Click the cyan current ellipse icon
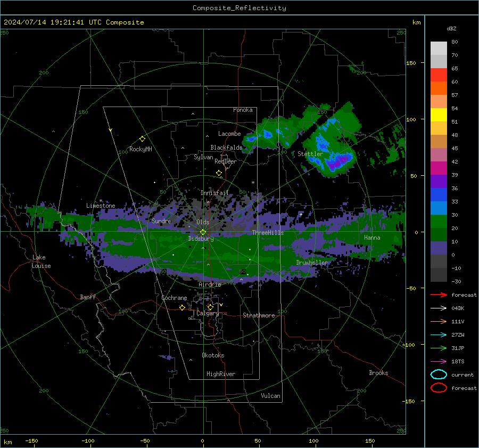Viewport: 479px width, 448px height. point(439,374)
